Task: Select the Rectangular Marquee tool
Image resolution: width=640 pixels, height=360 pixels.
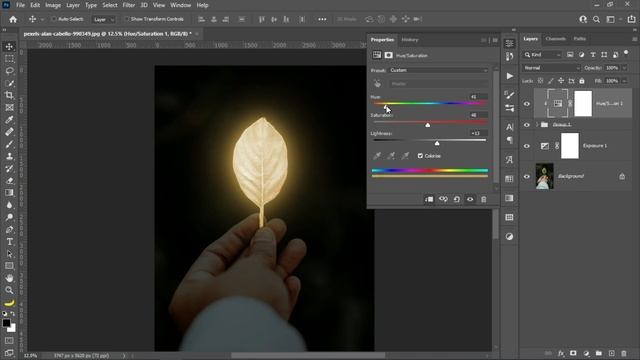Action: (x=9, y=59)
